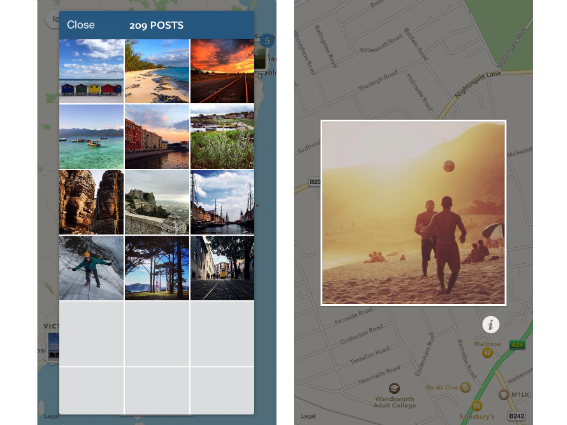Select the Wandsworth Adult College map icon
This screenshot has height=425, width=567.
394,388
